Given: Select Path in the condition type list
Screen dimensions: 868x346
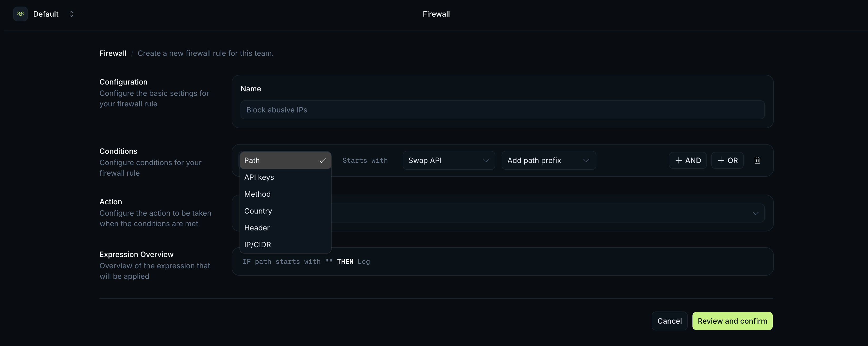Looking at the screenshot, I should [285, 161].
